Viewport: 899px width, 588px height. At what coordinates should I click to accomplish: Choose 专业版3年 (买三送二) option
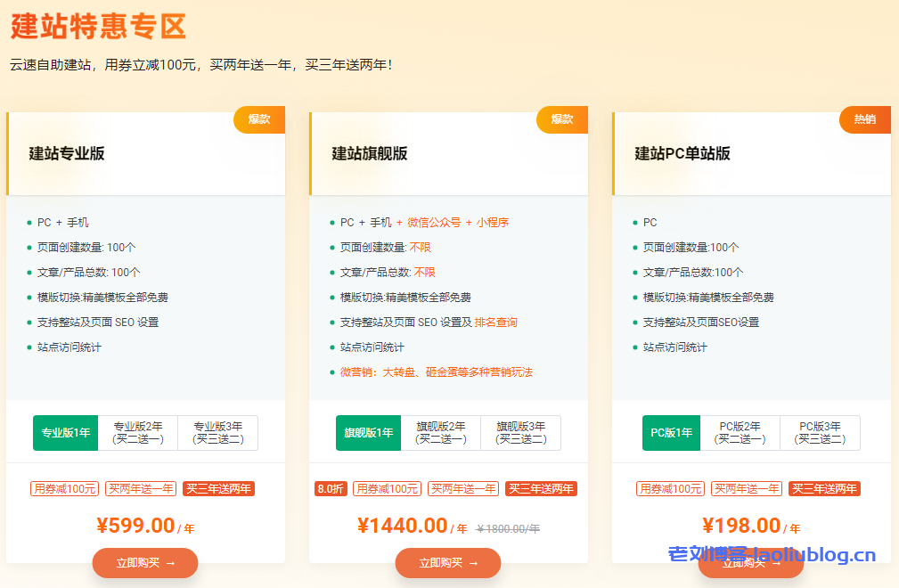[218, 433]
